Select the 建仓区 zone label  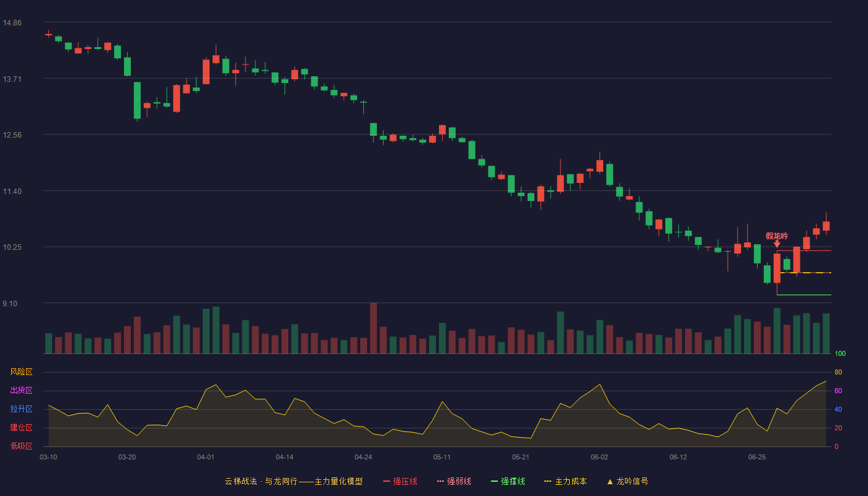21,428
